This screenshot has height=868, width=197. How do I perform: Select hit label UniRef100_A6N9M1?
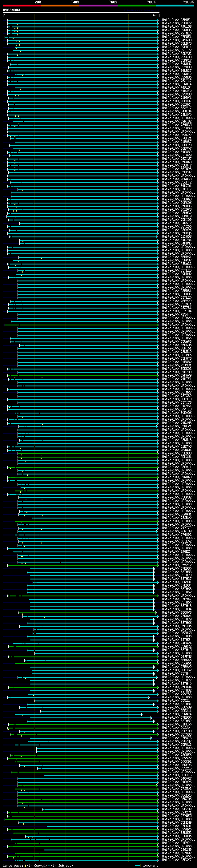pyautogui.click(x=177, y=582)
